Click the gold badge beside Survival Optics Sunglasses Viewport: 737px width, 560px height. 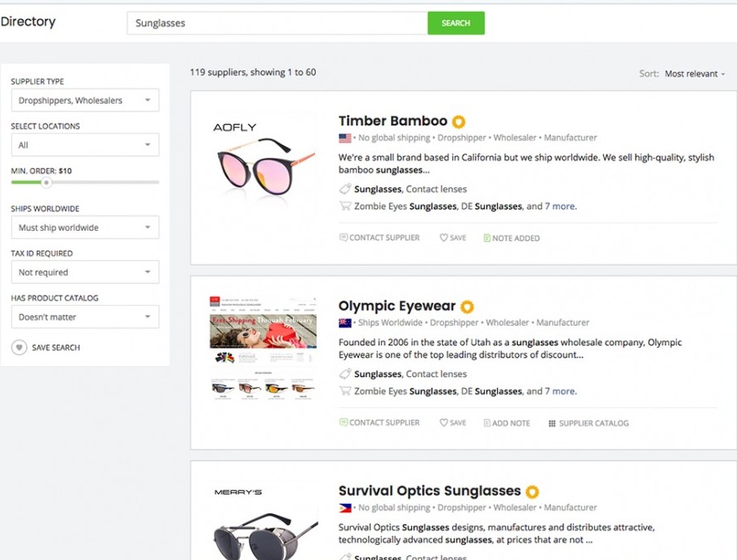[x=532, y=491]
